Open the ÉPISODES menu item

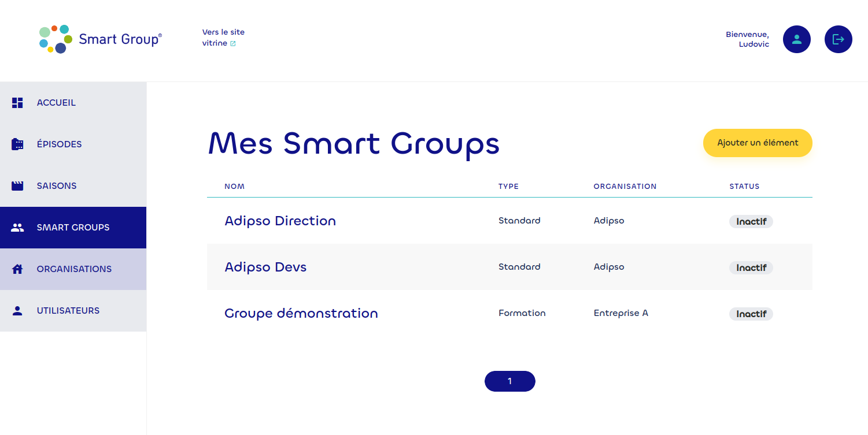point(73,144)
